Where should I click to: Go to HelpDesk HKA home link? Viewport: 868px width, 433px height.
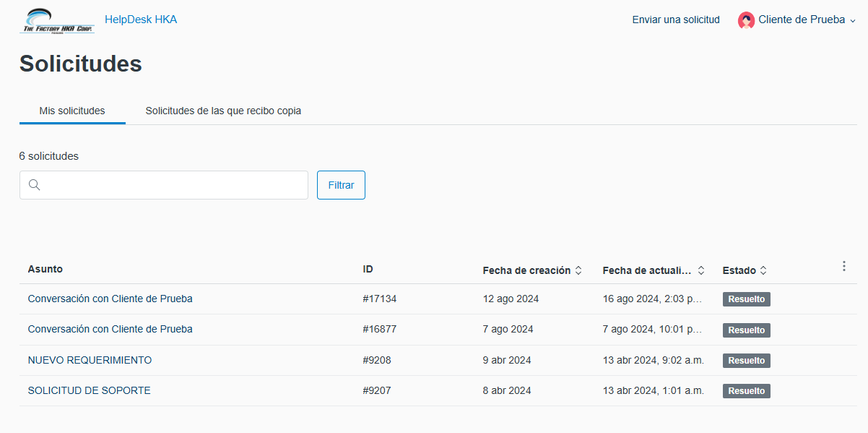[x=141, y=20]
